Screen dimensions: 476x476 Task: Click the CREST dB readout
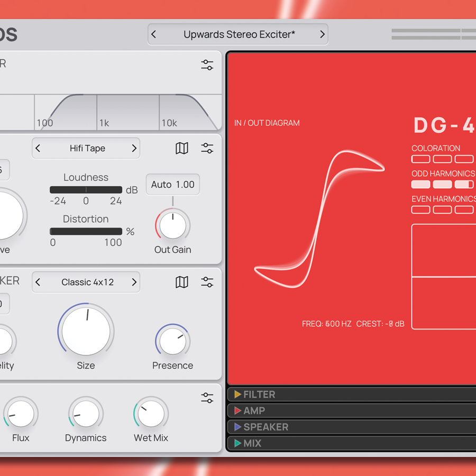[380, 324]
